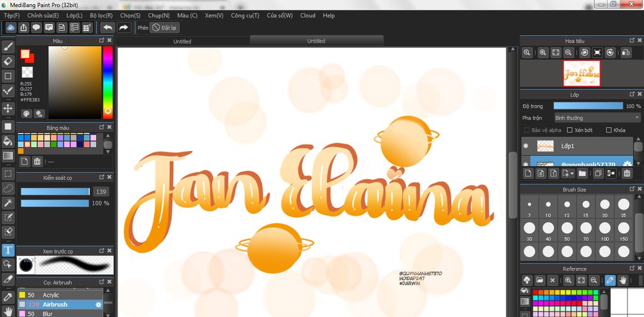The image size is (644, 317).
Task: Click the cloud save icon
Action: tap(11, 28)
